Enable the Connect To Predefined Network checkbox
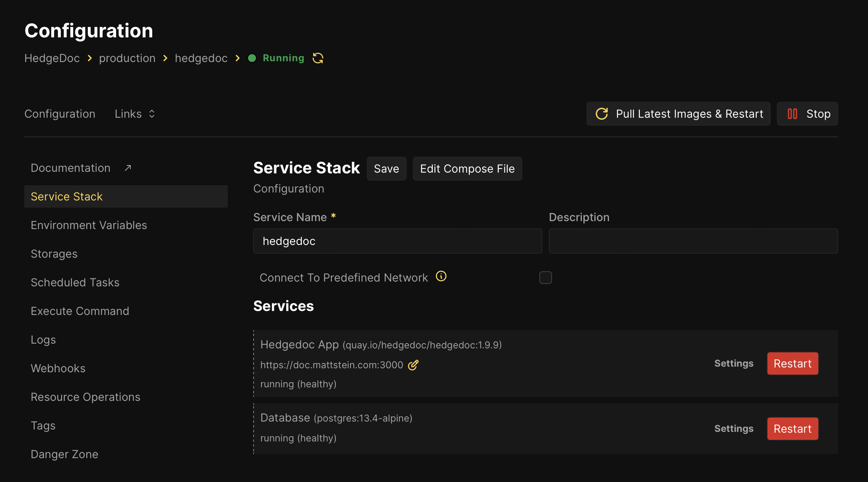868x482 pixels. [545, 278]
